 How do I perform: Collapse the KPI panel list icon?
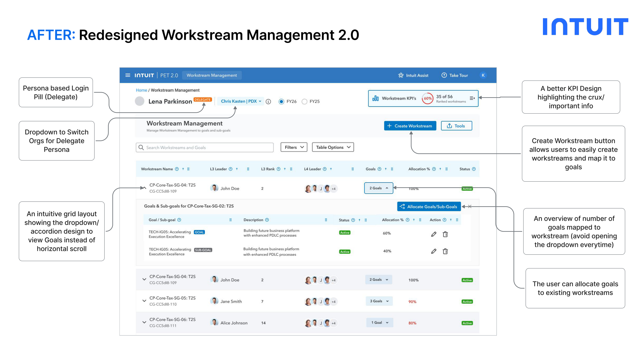(472, 98)
